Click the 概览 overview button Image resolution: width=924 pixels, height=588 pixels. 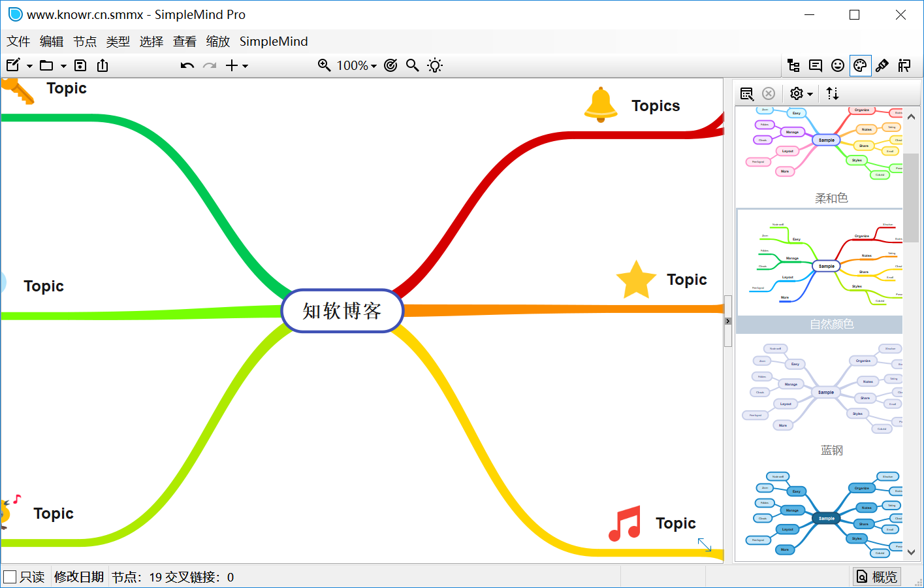click(x=877, y=577)
